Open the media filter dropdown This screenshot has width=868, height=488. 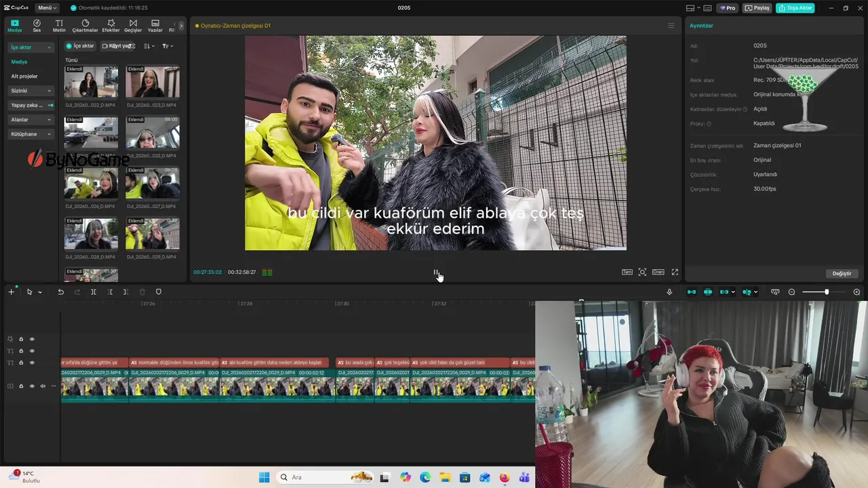click(x=167, y=46)
